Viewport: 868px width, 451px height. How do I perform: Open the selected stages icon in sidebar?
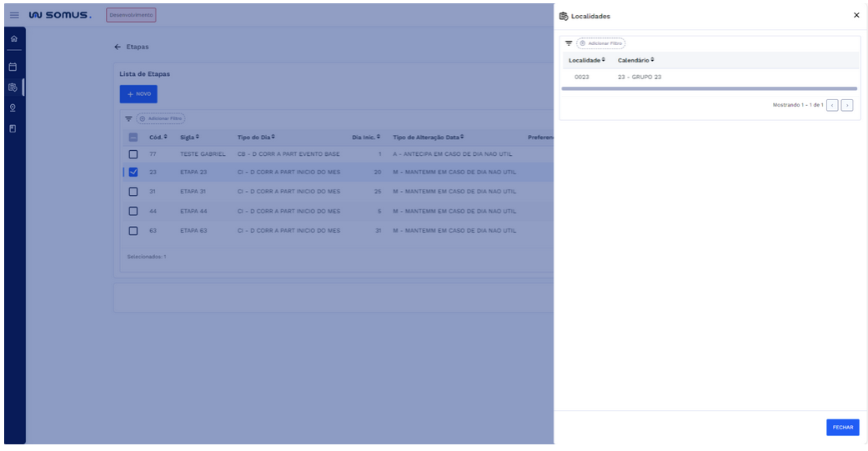(x=13, y=87)
